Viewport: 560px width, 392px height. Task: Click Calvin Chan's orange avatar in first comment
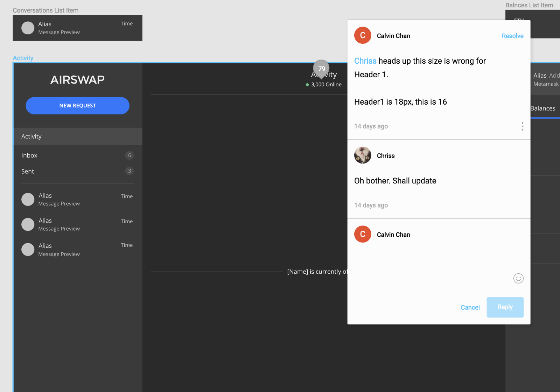tap(363, 35)
